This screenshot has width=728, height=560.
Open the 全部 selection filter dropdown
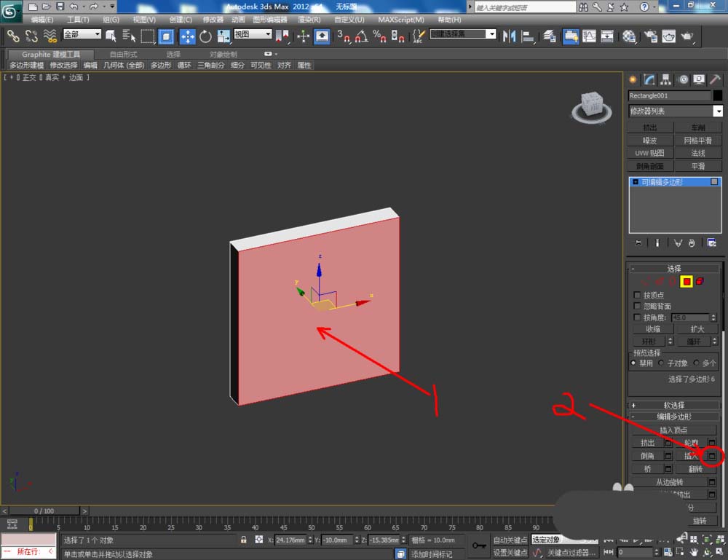(82, 34)
